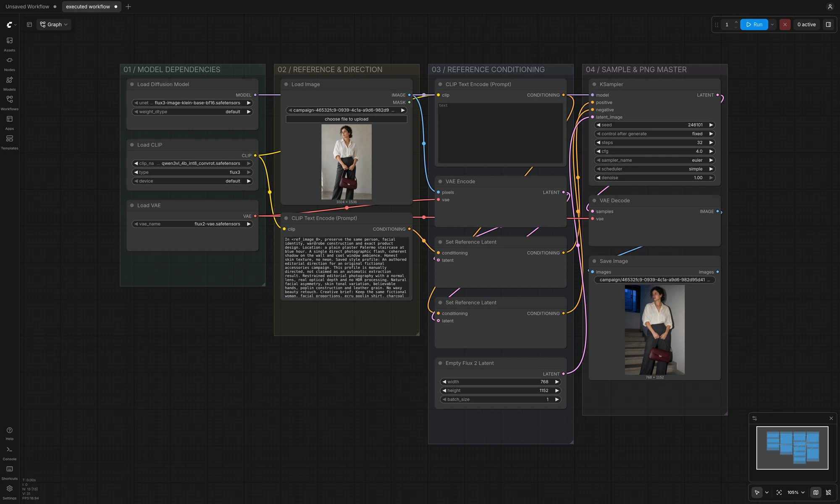Click choose file to upload
This screenshot has height=504, width=840.
pos(346,119)
